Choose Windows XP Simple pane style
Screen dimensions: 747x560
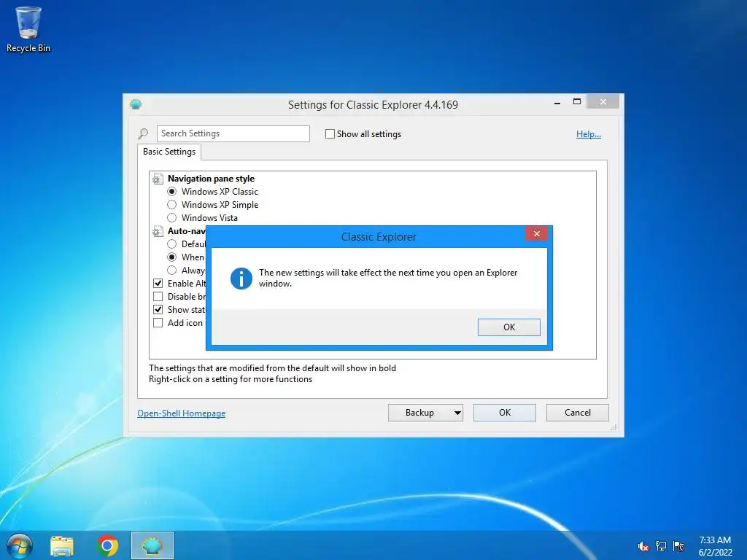(x=172, y=205)
